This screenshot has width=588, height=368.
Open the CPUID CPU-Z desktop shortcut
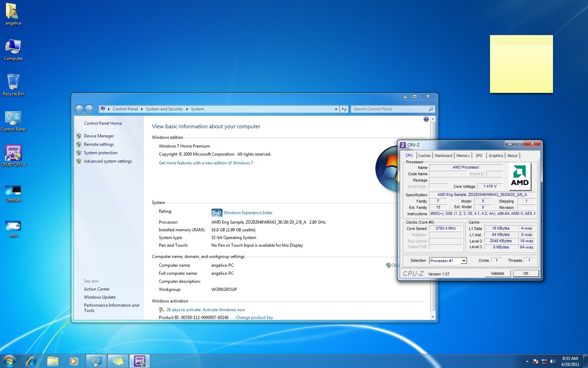pyautogui.click(x=13, y=154)
